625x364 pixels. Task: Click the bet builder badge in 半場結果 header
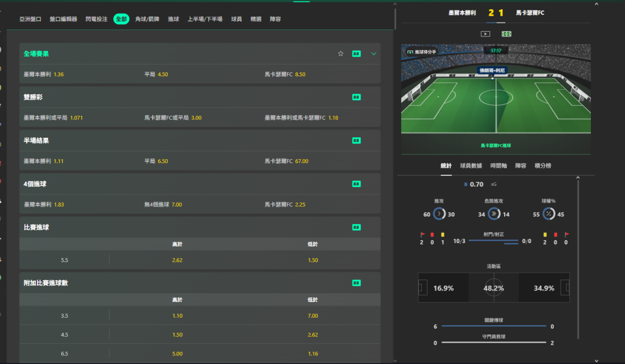click(x=356, y=141)
